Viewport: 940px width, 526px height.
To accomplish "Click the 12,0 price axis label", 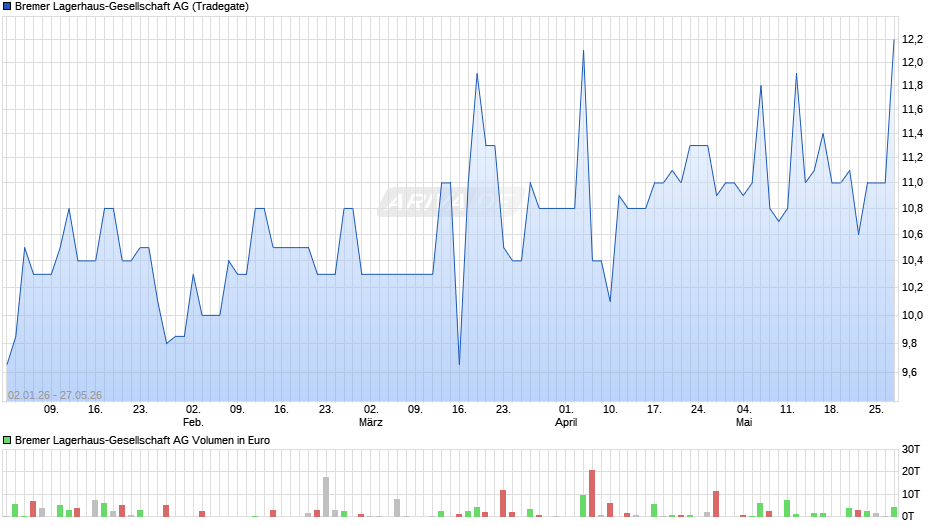I will pyautogui.click(x=912, y=62).
